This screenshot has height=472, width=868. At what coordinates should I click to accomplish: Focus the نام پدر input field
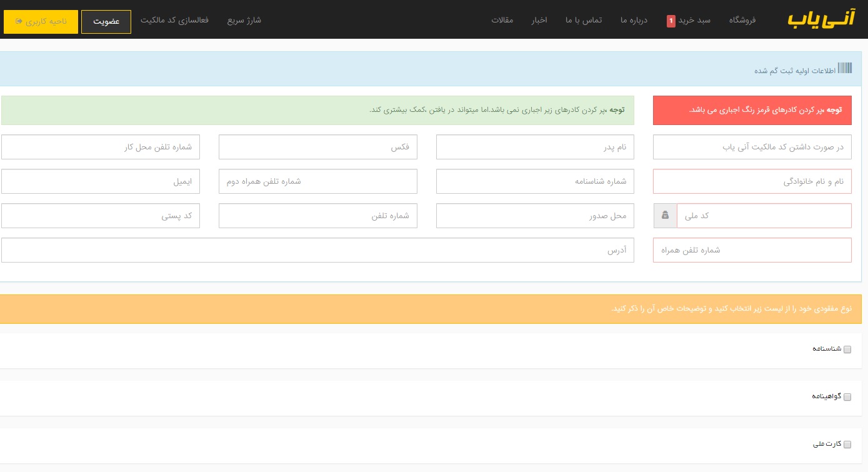tap(535, 147)
